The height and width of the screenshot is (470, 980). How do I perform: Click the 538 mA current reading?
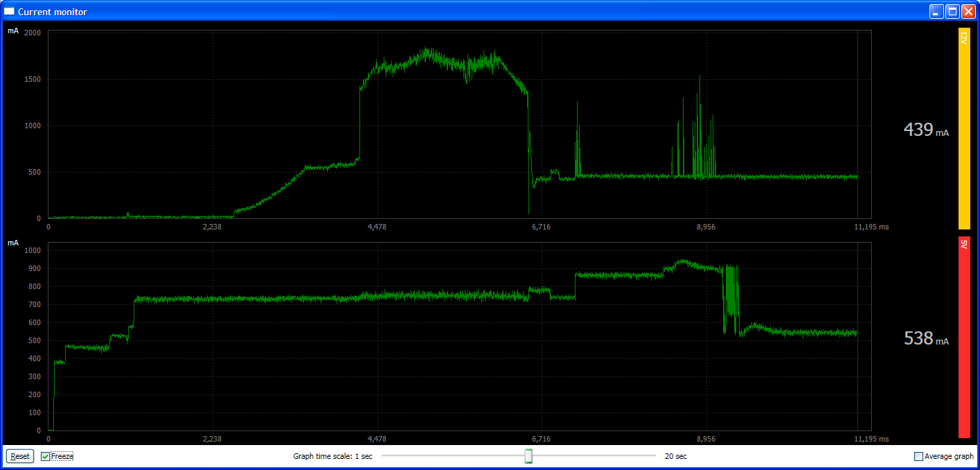click(926, 338)
